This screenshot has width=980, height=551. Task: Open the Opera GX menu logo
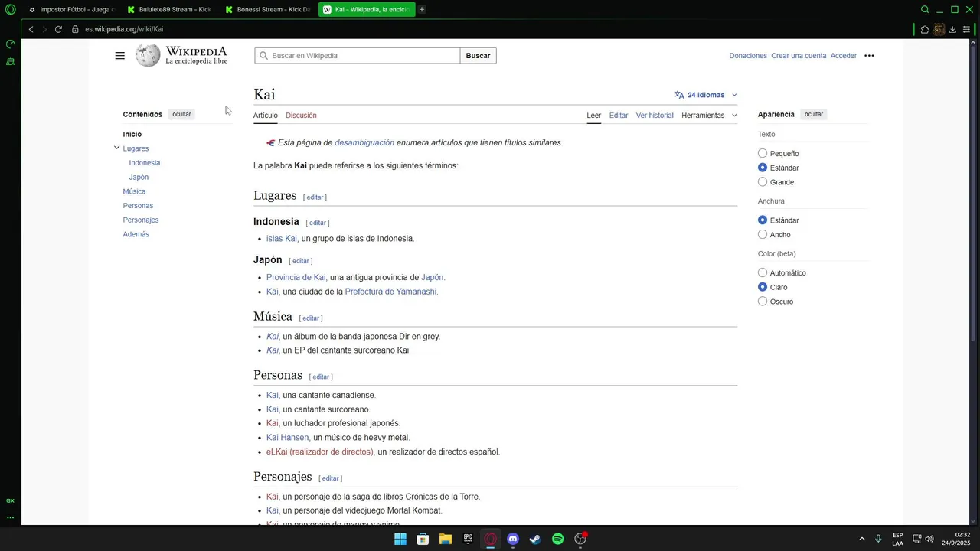click(x=10, y=10)
